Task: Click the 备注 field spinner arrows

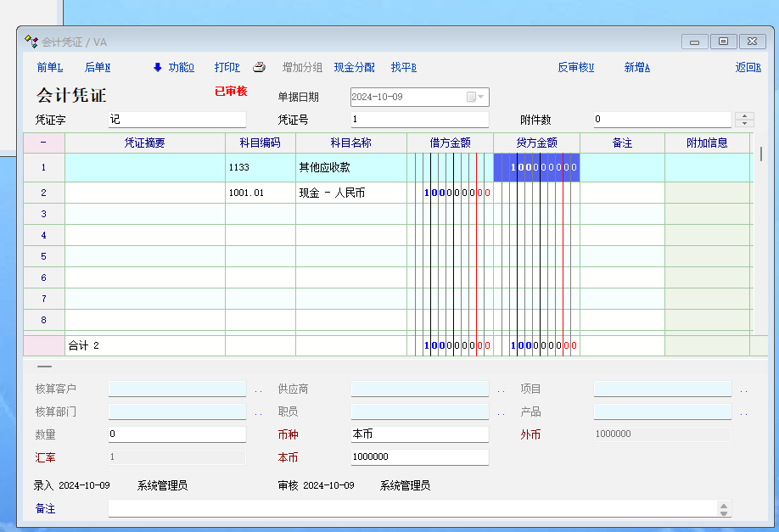Action: 723,508
